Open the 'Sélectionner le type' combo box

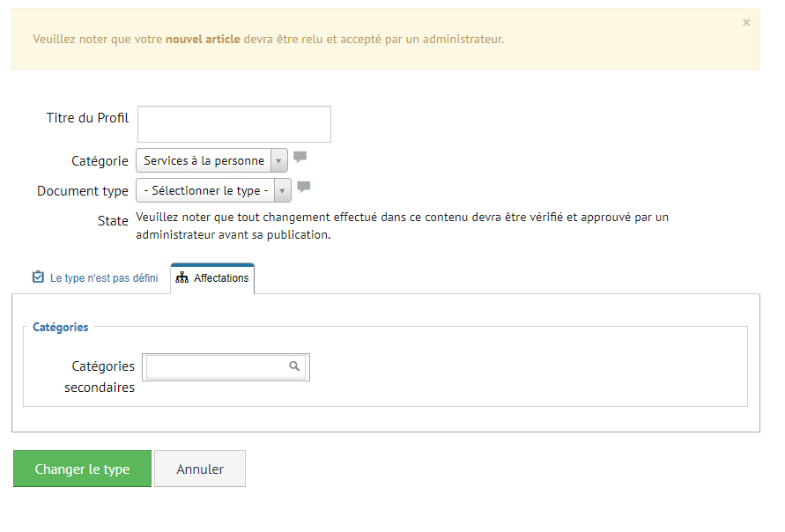pos(213,190)
